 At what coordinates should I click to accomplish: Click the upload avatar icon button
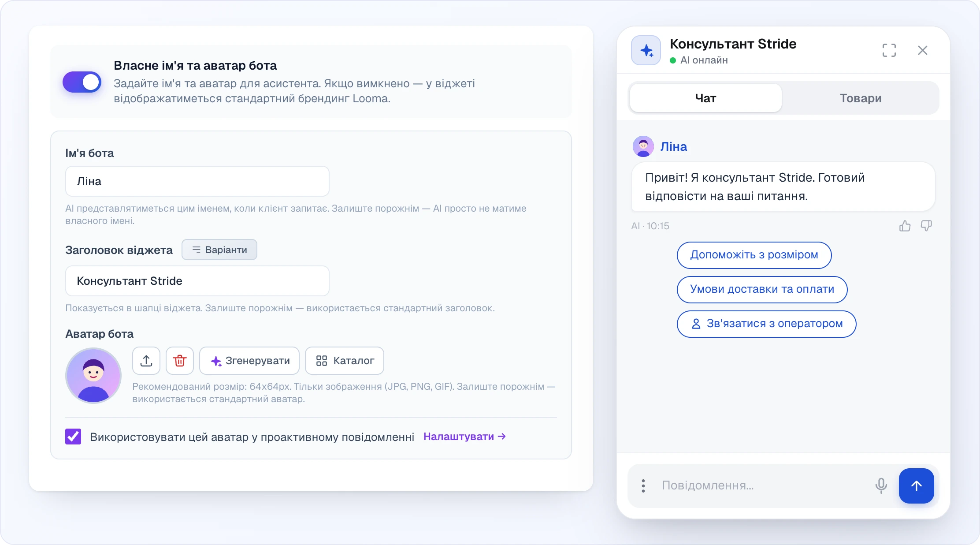[146, 361]
